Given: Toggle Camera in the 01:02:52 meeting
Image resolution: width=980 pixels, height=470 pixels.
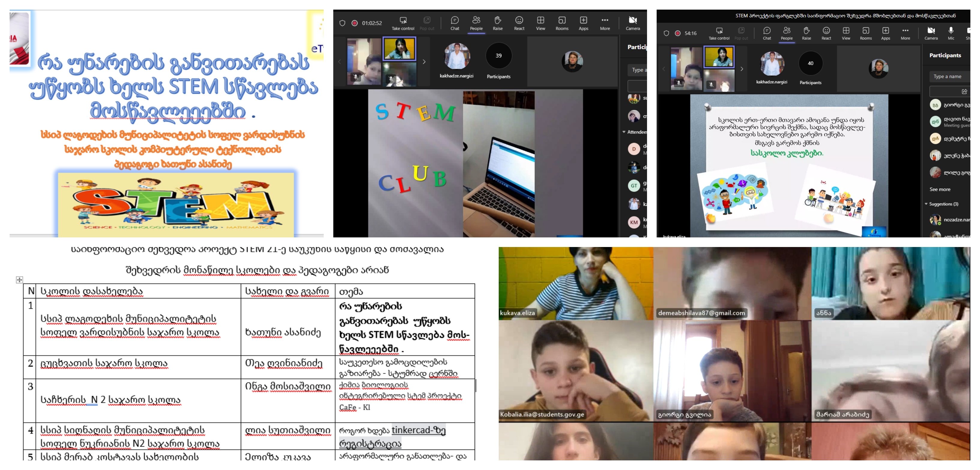Looking at the screenshot, I should [633, 23].
